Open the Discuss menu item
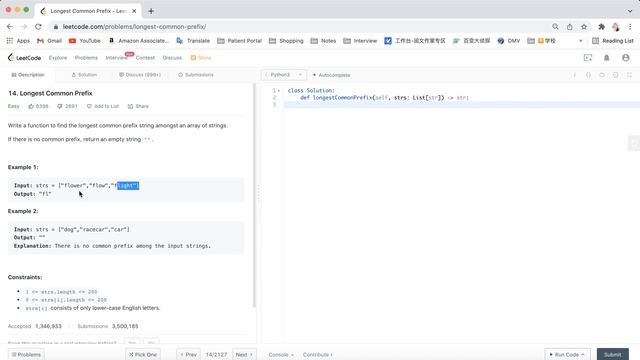 [x=172, y=58]
